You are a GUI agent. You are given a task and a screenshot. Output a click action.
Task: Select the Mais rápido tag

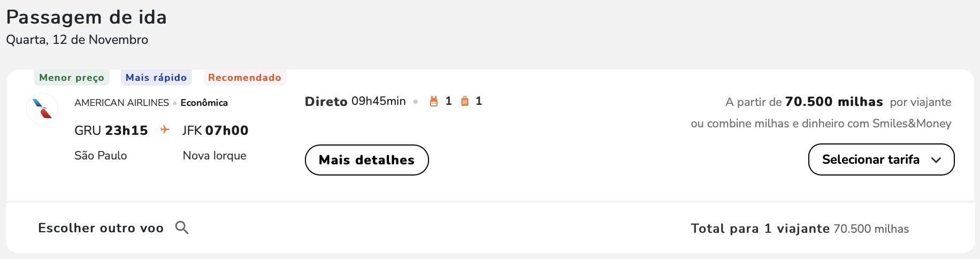click(x=156, y=78)
